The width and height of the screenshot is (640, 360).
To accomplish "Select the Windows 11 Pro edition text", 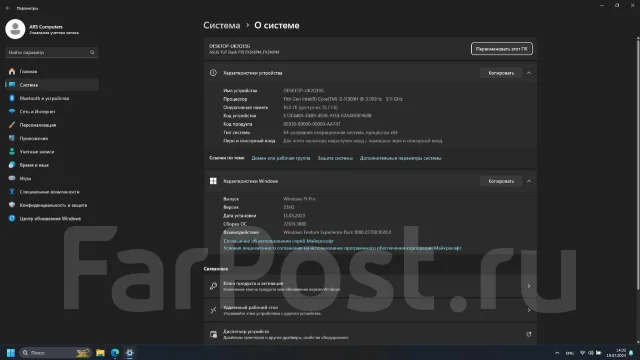I will 299,199.
